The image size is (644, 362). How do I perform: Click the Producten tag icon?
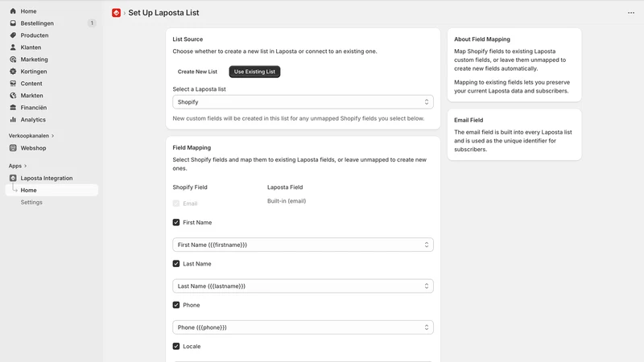coord(13,35)
